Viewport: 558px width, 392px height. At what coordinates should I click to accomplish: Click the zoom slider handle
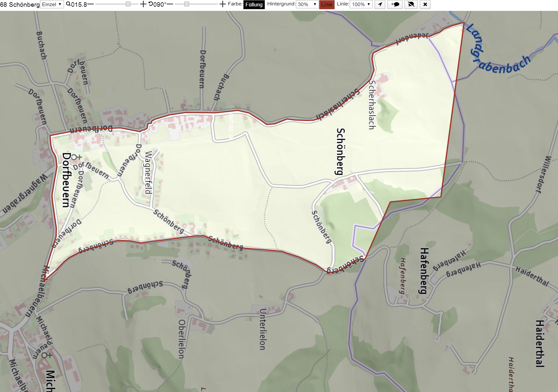point(128,4)
